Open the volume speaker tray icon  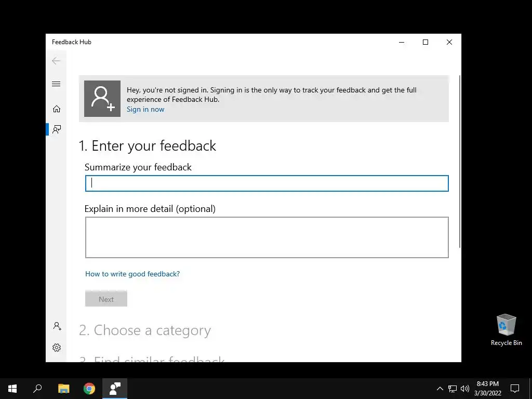(465, 389)
